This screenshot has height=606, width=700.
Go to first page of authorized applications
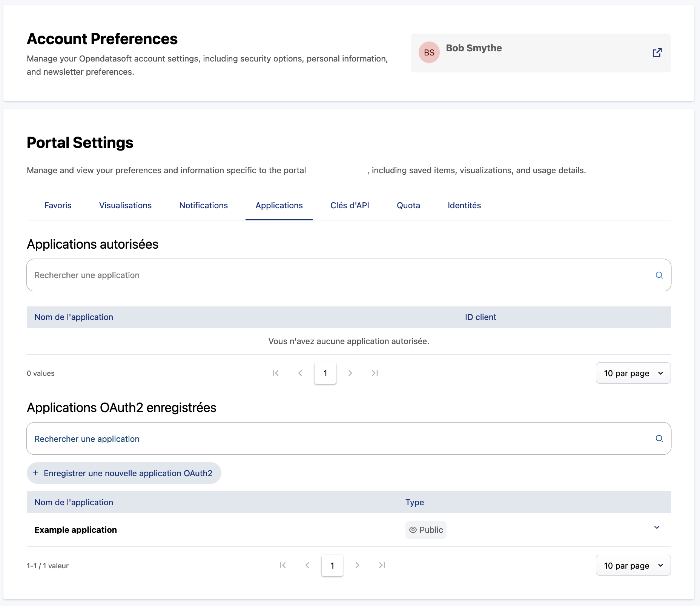pos(276,373)
